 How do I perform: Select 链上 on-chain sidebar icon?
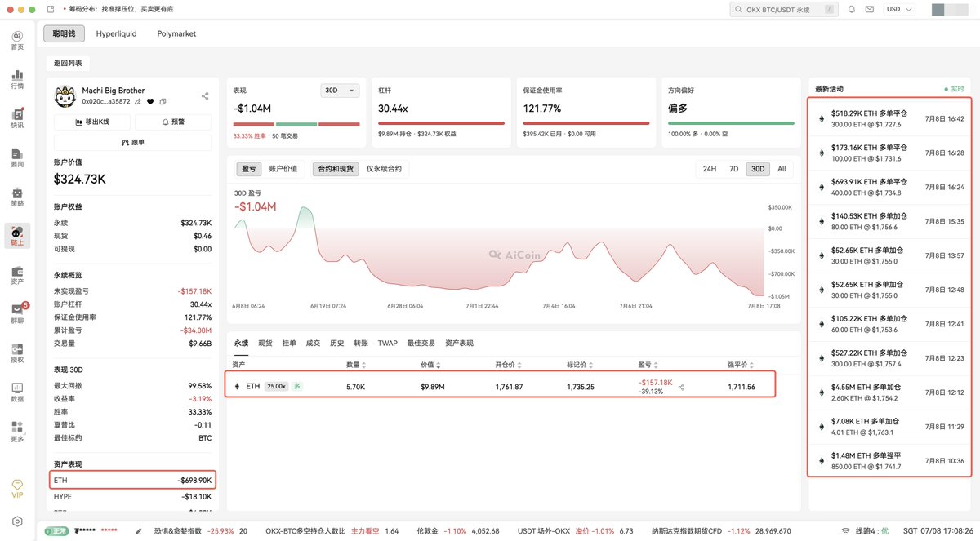[17, 237]
